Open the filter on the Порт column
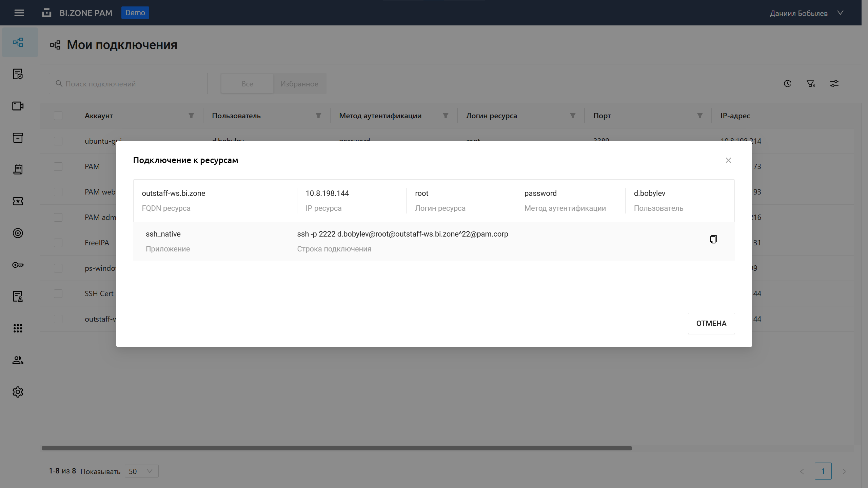The image size is (868, 488). tap(699, 116)
